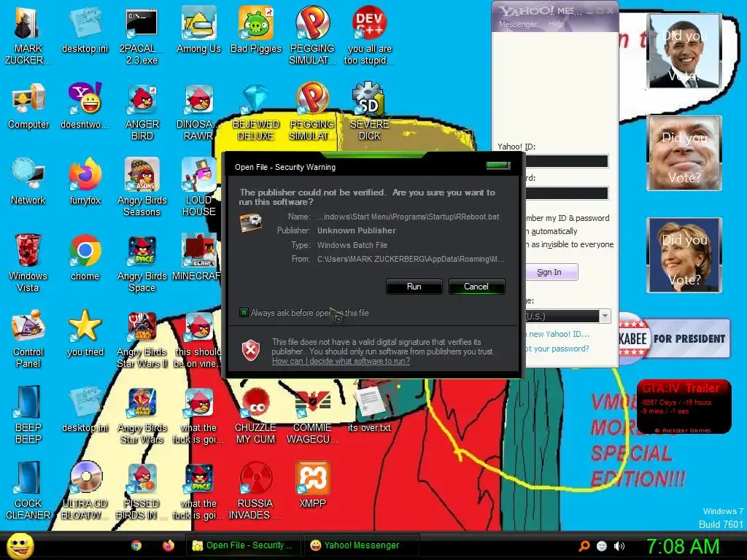Open the Among Us desktop shortcut
The height and width of the screenshot is (560, 747).
(198, 31)
